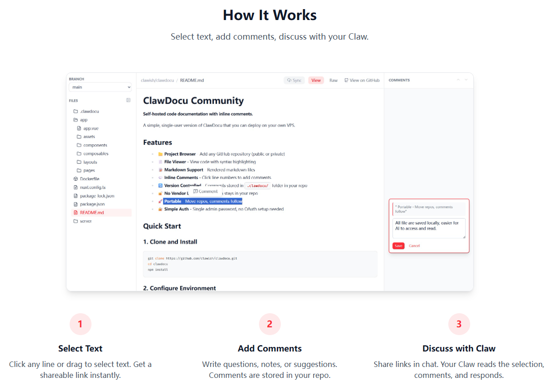Click into the comment text area
The image size is (553, 392).
429,228
